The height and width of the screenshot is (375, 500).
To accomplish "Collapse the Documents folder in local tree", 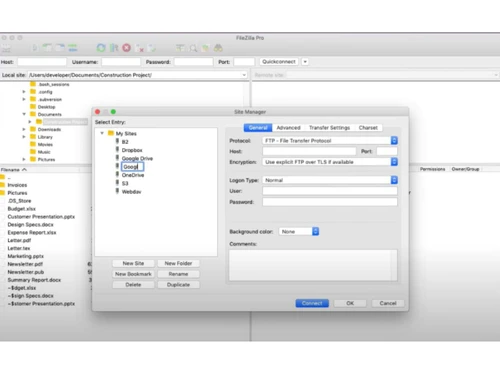I will click(x=24, y=114).
